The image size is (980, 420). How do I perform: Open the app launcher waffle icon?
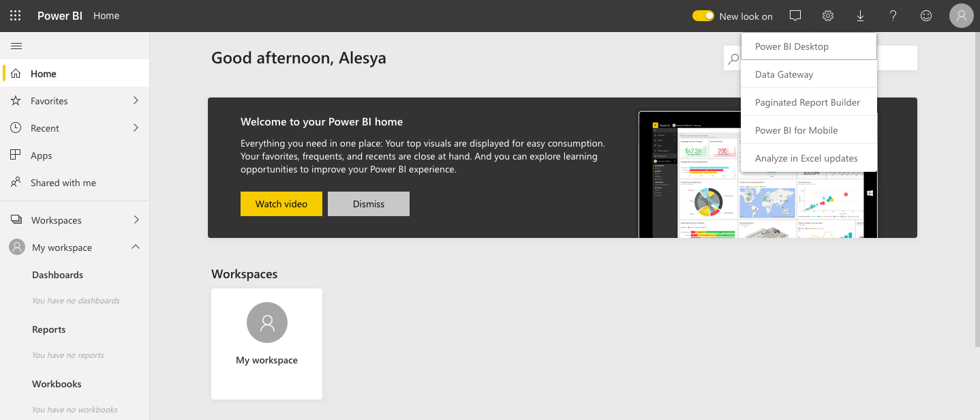(x=15, y=15)
